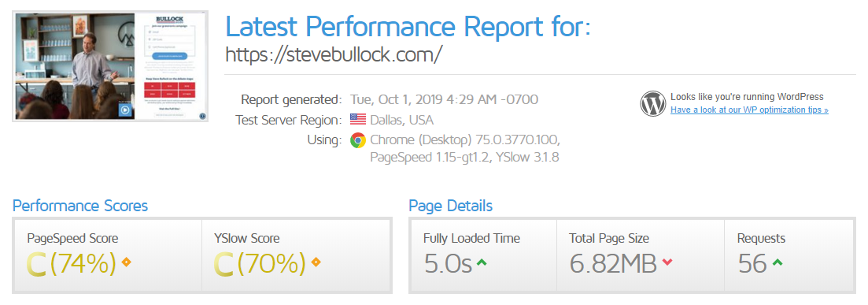Image resolution: width=868 pixels, height=305 pixels.
Task: Select the YSlow Score panel
Action: point(296,255)
